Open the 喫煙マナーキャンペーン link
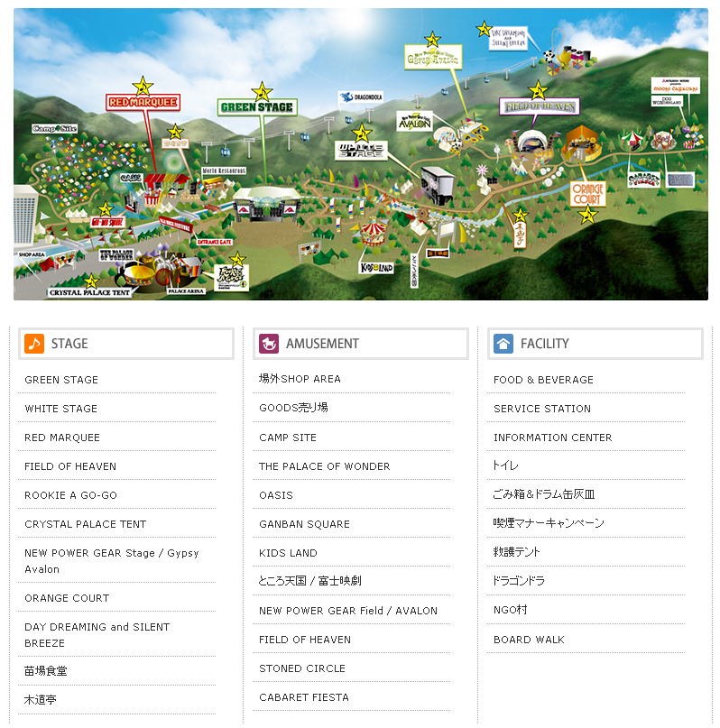 [x=549, y=523]
